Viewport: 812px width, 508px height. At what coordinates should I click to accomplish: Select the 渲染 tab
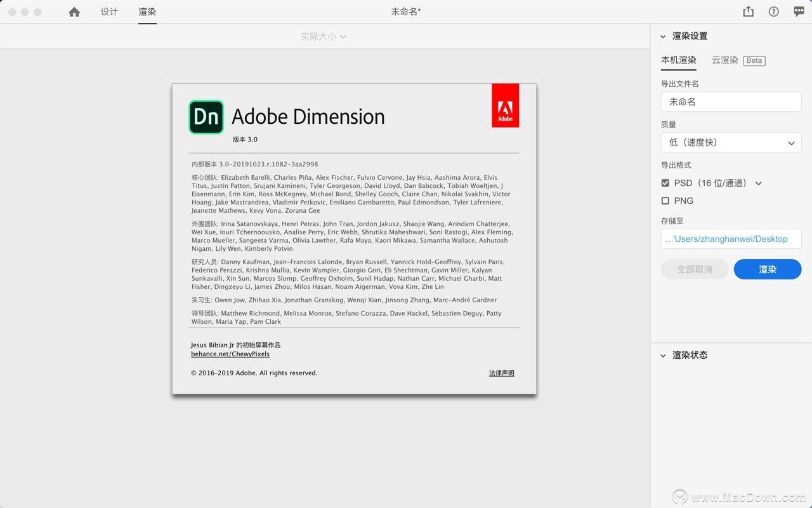coord(147,12)
